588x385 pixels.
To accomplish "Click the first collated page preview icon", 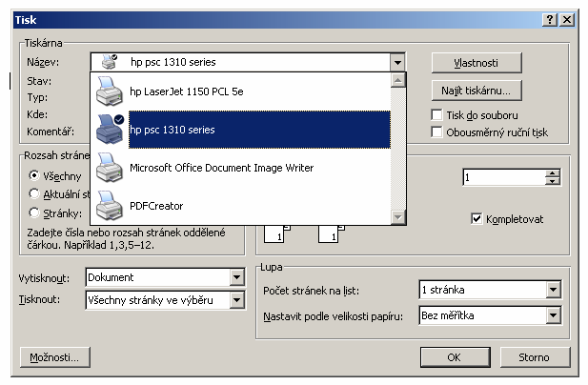I will click(277, 233).
